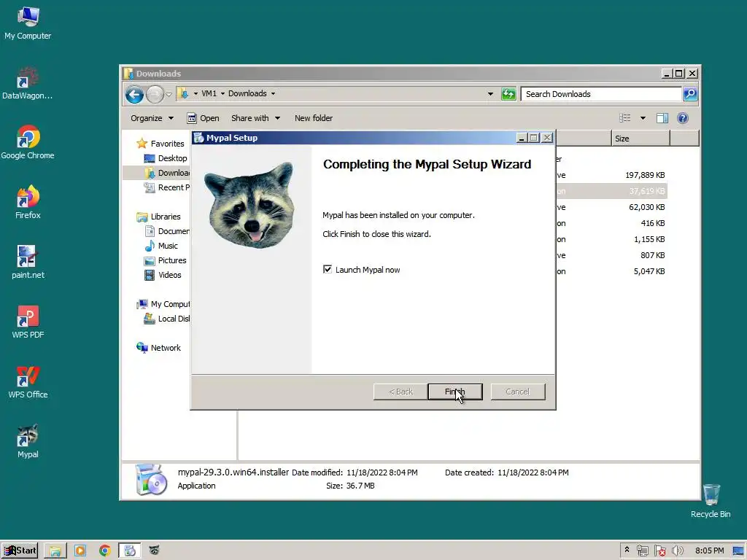
Task: Open the Firefox desktop shortcut
Action: (x=28, y=203)
